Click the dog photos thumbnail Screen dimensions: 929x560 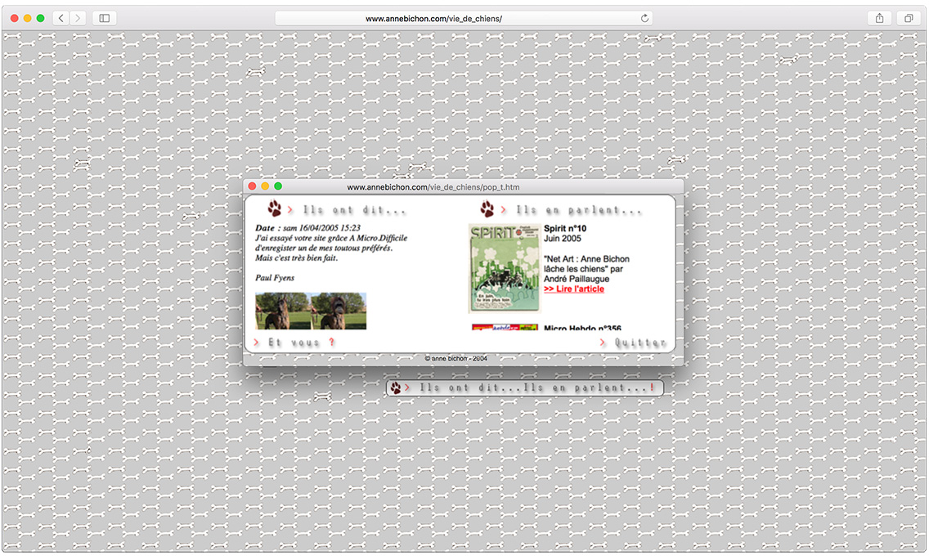(311, 311)
